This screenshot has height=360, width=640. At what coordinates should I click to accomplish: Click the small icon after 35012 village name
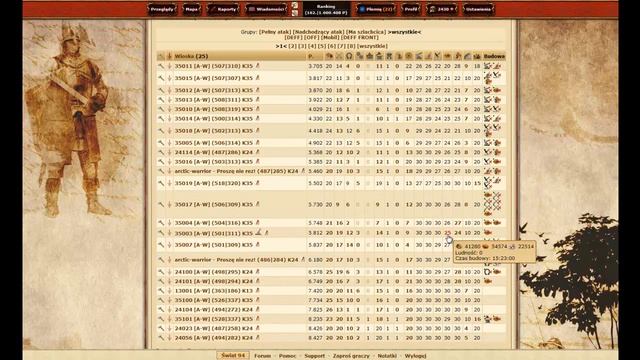(258, 90)
